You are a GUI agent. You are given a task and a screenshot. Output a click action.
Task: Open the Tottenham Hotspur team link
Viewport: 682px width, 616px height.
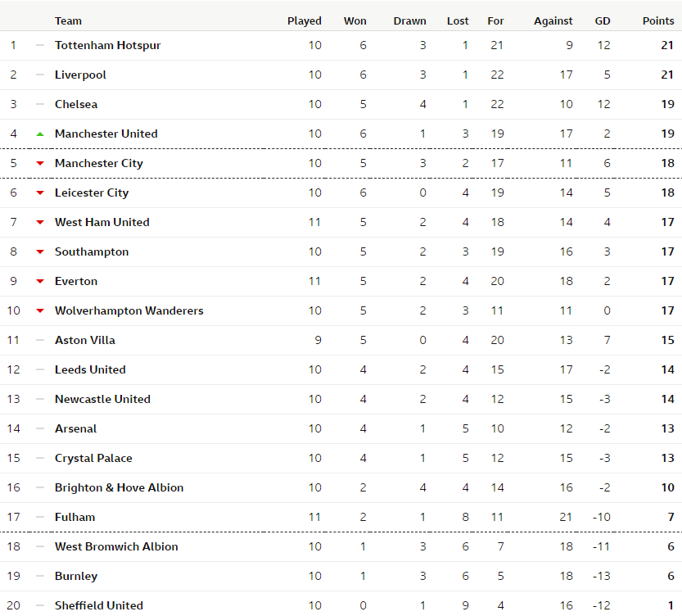pos(107,45)
